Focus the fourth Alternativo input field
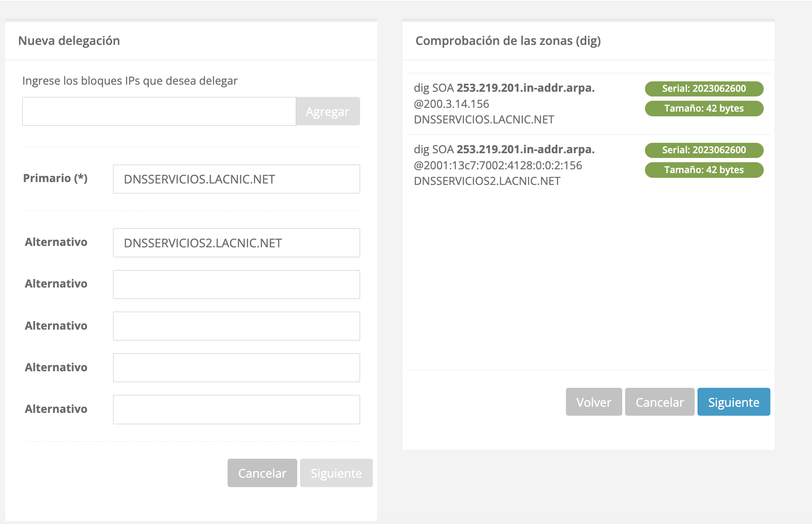 click(x=236, y=368)
